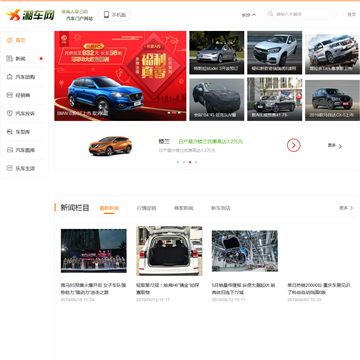Screen dimensions: 360x360
Task: Open 汽车图库 photo gallery in sidebar
Action: pyautogui.click(x=25, y=150)
